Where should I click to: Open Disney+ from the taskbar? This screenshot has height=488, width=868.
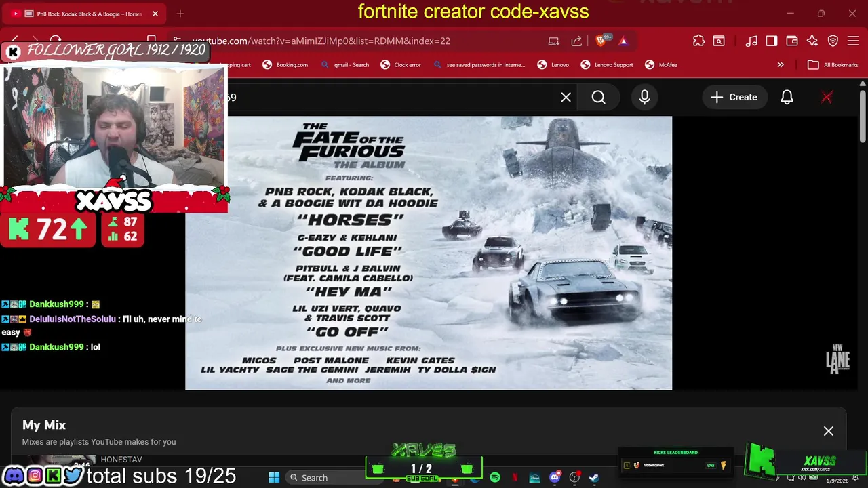[x=535, y=478]
